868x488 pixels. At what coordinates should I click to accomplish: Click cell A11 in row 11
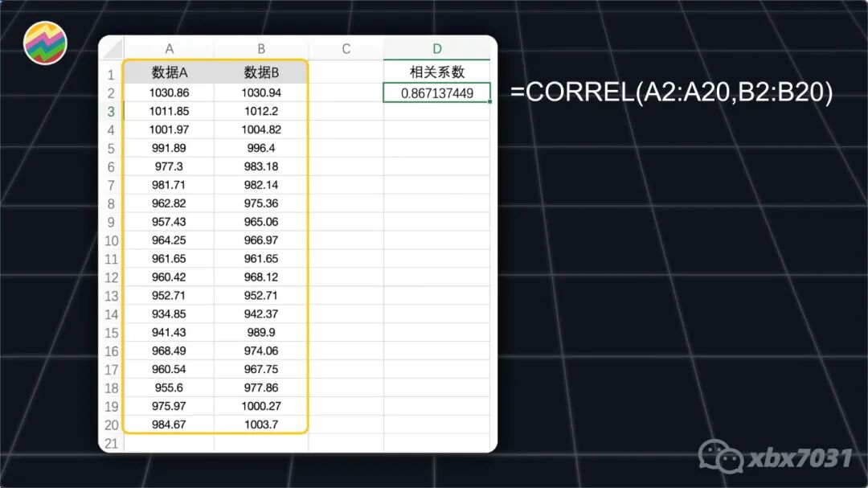[x=169, y=259]
